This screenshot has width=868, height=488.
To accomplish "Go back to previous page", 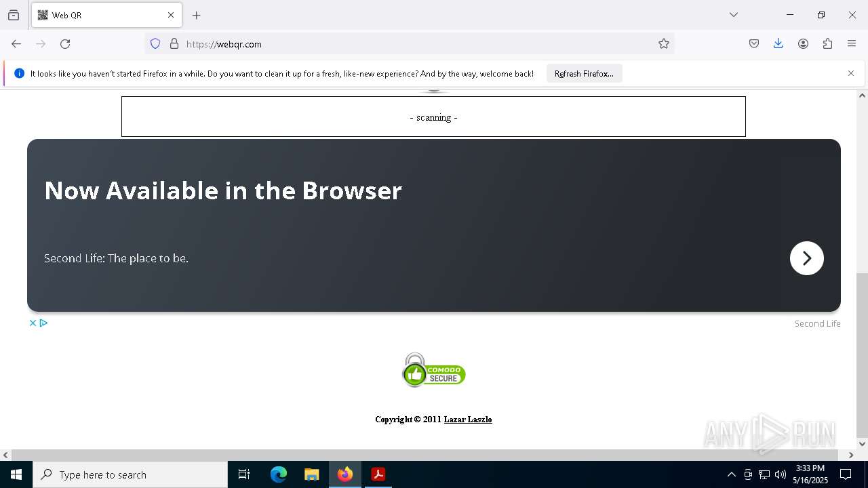I will pyautogui.click(x=16, y=44).
